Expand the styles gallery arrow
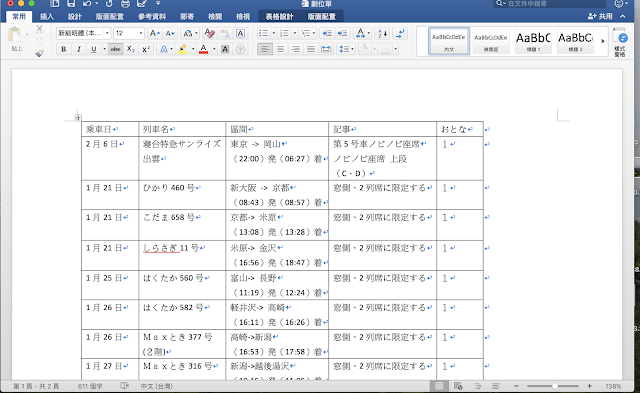 point(602,41)
